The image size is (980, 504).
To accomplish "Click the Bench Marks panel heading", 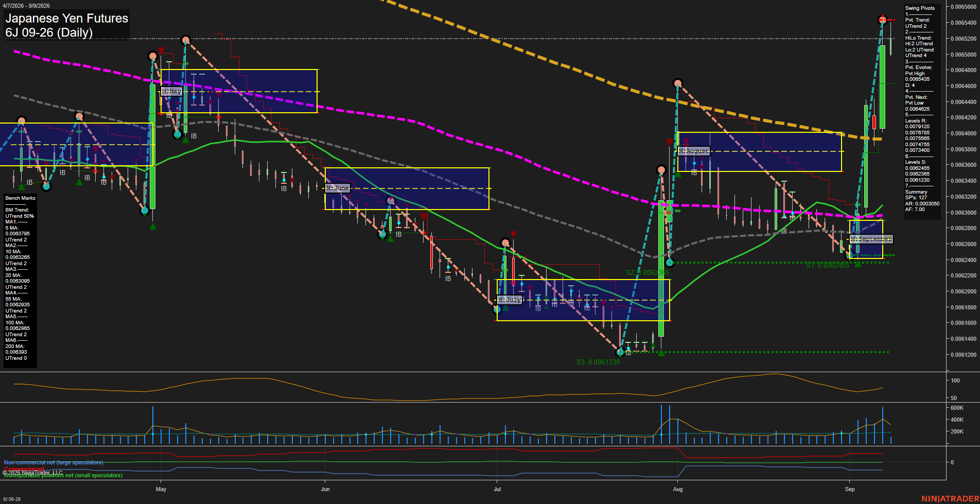I will click(21, 198).
